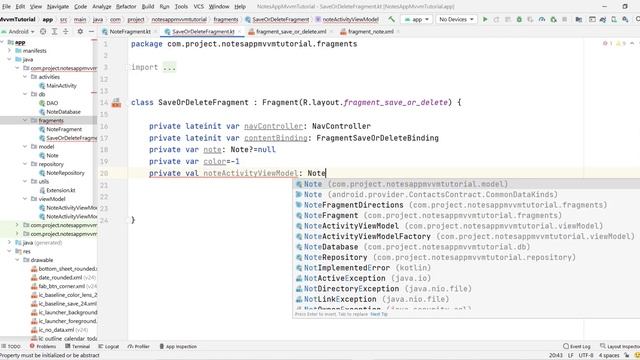Open the SDK Manager icon
Image resolution: width=640 pixels, height=360 pixels.
pos(625,19)
